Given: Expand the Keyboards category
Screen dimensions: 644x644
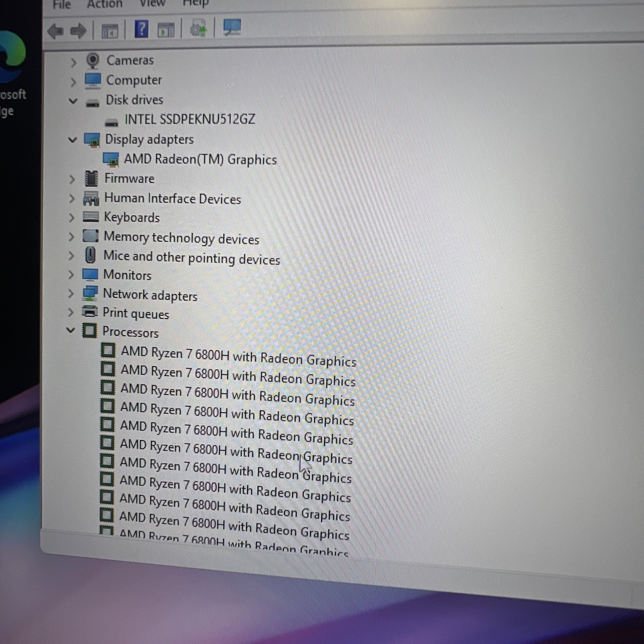Looking at the screenshot, I should click(72, 218).
